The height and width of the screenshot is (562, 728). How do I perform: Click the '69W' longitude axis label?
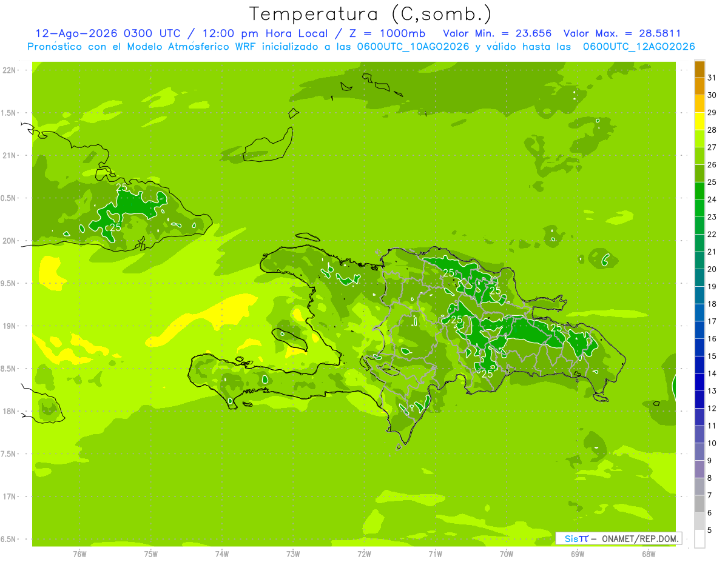click(577, 554)
